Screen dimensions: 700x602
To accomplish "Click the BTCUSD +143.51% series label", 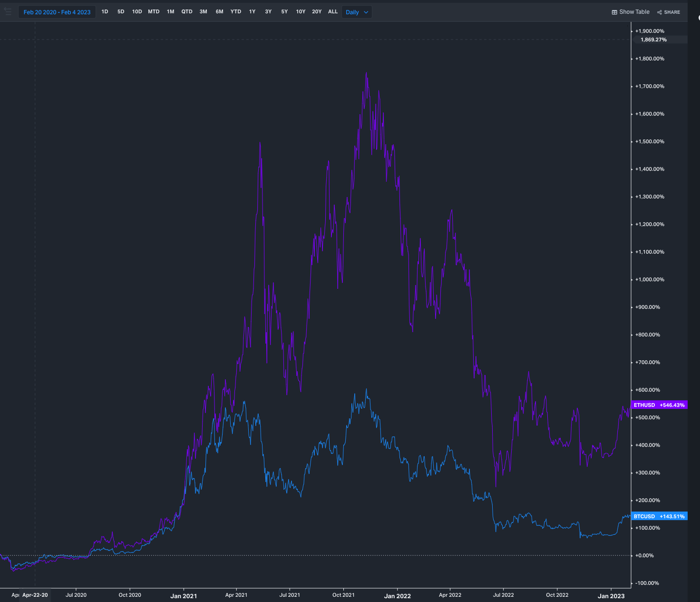I will [x=659, y=516].
